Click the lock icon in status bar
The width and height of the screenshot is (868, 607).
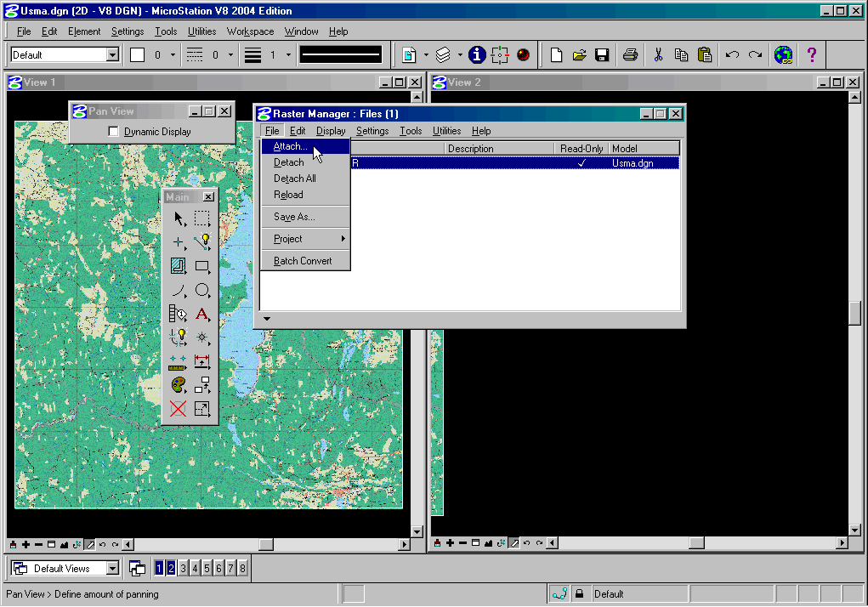(580, 593)
